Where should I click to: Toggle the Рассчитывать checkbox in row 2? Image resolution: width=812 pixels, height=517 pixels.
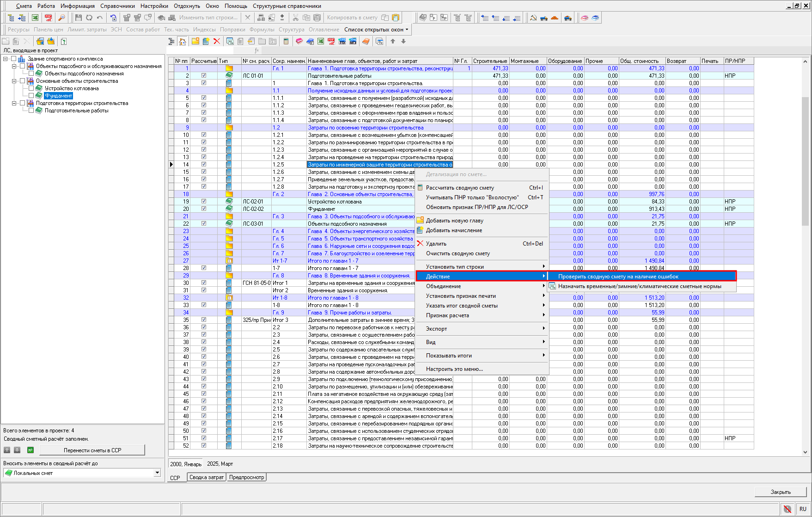point(204,75)
